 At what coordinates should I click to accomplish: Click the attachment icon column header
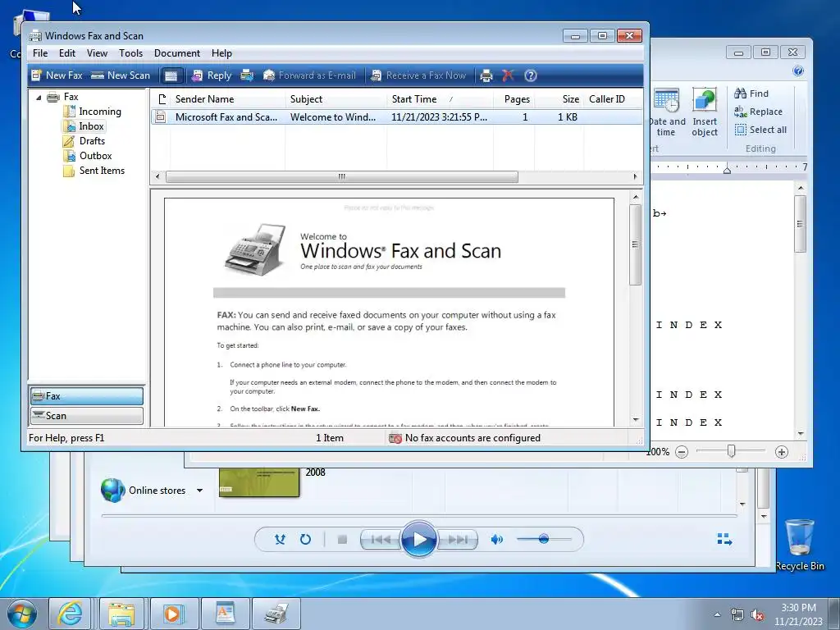[162, 99]
